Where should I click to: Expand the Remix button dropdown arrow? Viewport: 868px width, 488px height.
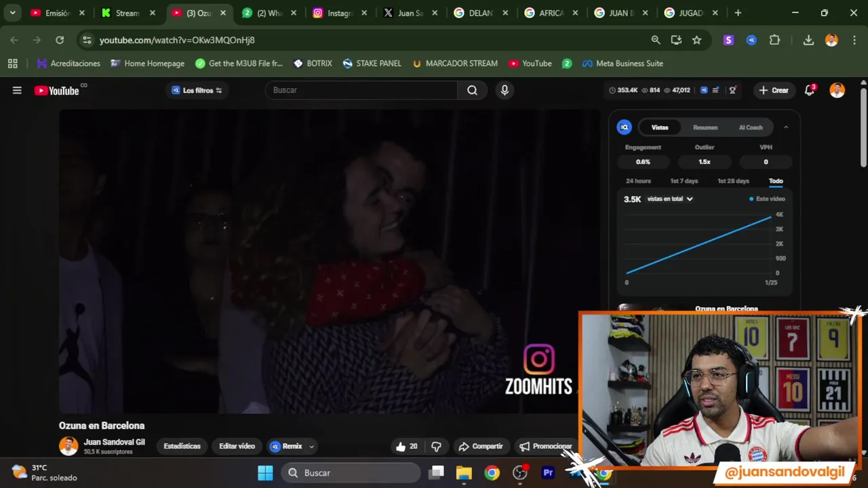tap(311, 446)
